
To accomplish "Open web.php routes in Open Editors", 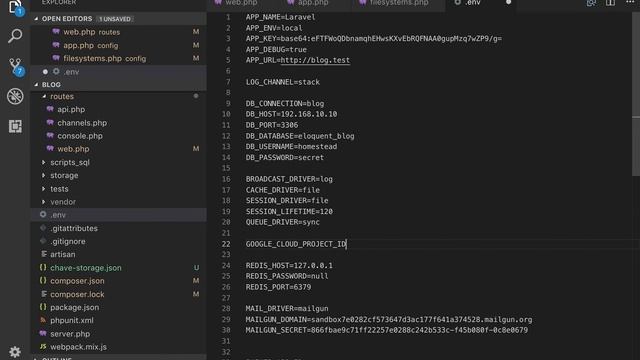I will (118, 32).
